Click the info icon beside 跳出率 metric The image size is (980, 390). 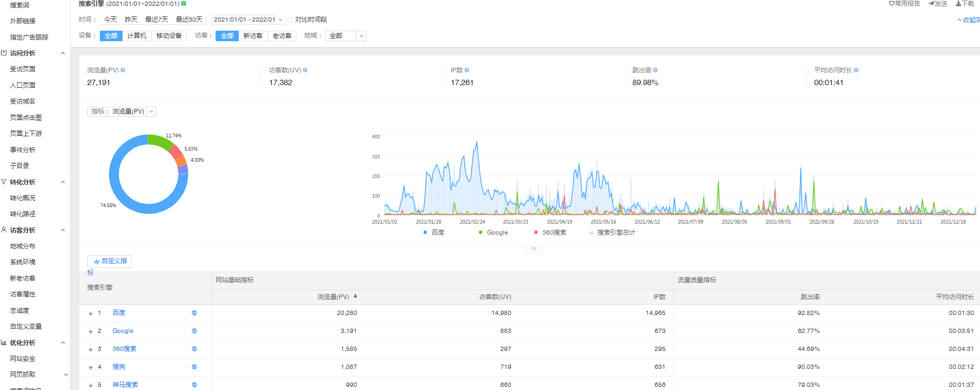click(656, 70)
